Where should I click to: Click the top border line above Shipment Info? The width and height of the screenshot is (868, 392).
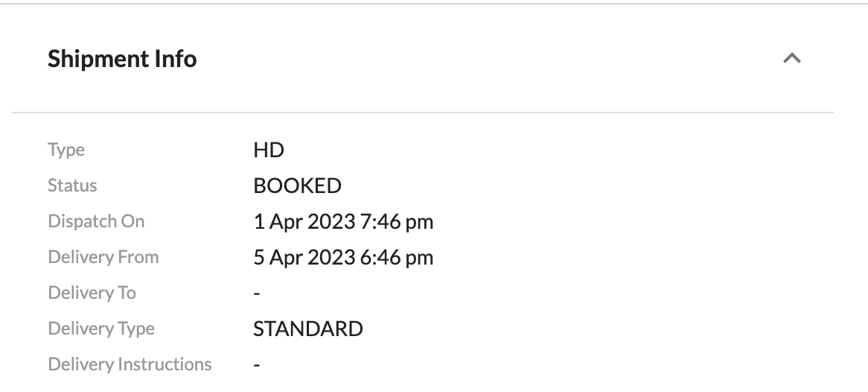434,4
